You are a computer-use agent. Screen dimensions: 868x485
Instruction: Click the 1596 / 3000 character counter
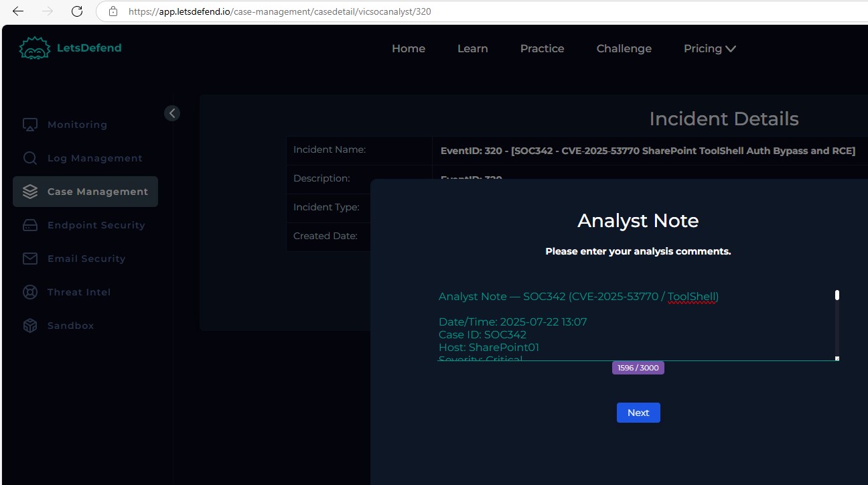coord(638,368)
